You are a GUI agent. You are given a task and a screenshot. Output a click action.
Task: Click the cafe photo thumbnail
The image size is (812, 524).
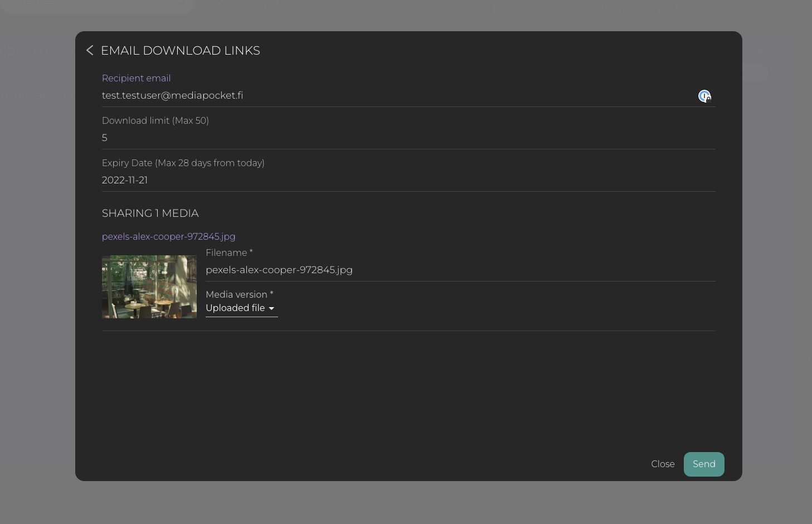click(149, 287)
